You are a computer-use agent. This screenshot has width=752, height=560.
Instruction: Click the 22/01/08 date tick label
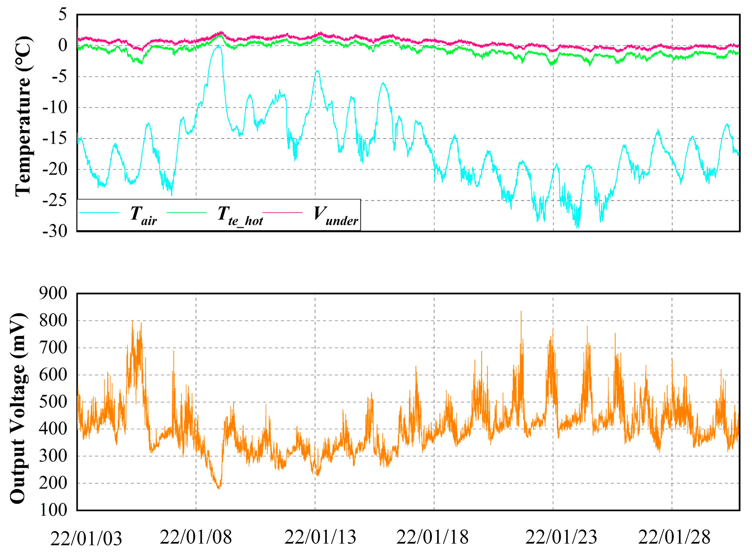[196, 537]
